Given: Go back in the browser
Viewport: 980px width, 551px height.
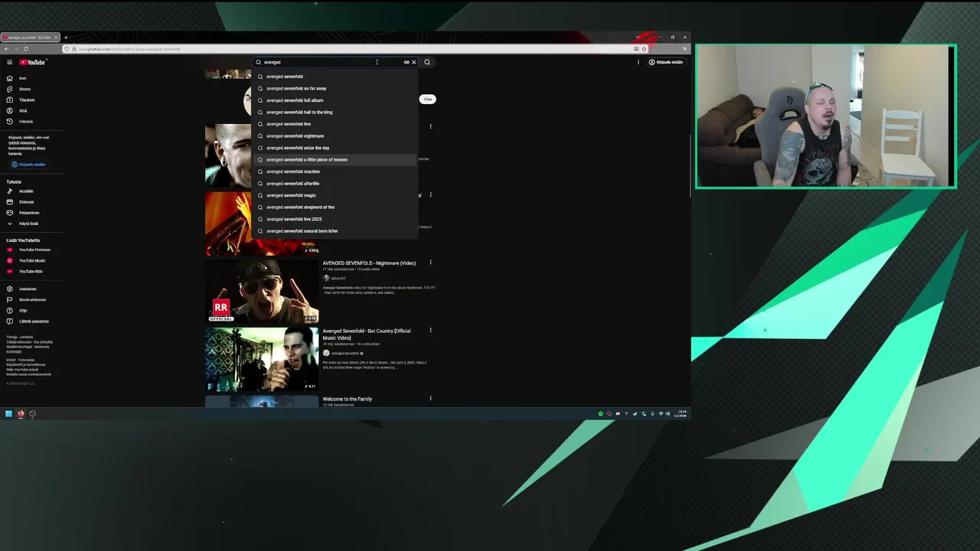Looking at the screenshot, I should tap(6, 49).
